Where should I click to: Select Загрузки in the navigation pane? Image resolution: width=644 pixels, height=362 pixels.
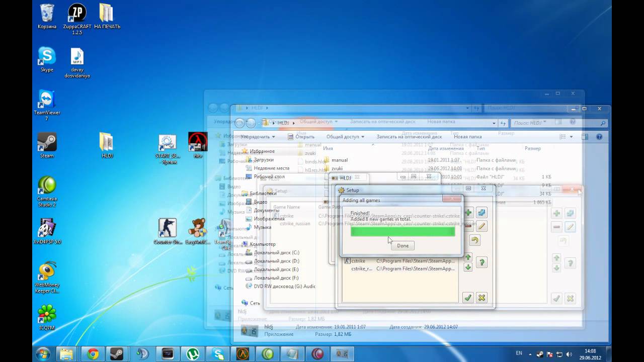[x=264, y=160]
